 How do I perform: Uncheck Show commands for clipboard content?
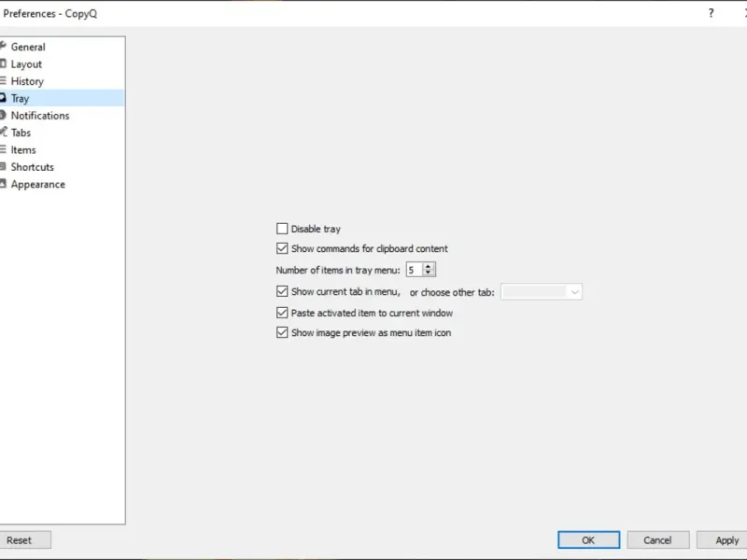click(x=282, y=248)
